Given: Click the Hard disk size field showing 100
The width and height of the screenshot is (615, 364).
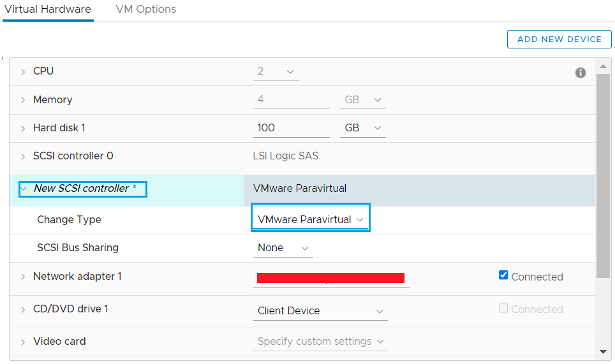Looking at the screenshot, I should (292, 128).
